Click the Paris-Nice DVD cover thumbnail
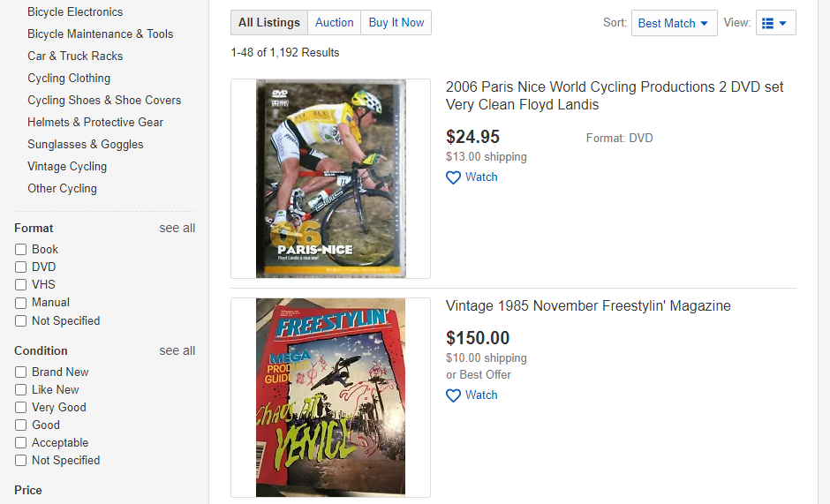Image resolution: width=830 pixels, height=504 pixels. coord(330,178)
